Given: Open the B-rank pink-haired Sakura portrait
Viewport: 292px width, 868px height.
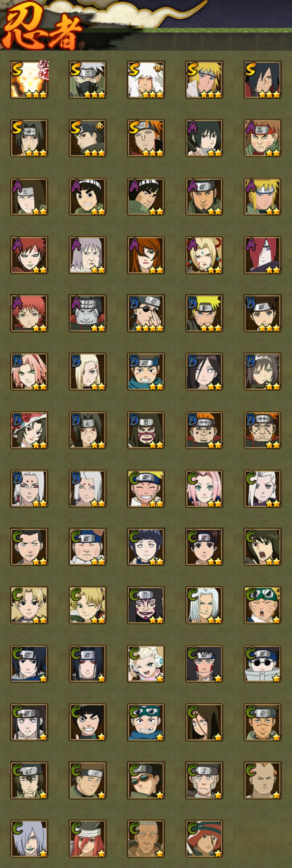Looking at the screenshot, I should (x=29, y=372).
